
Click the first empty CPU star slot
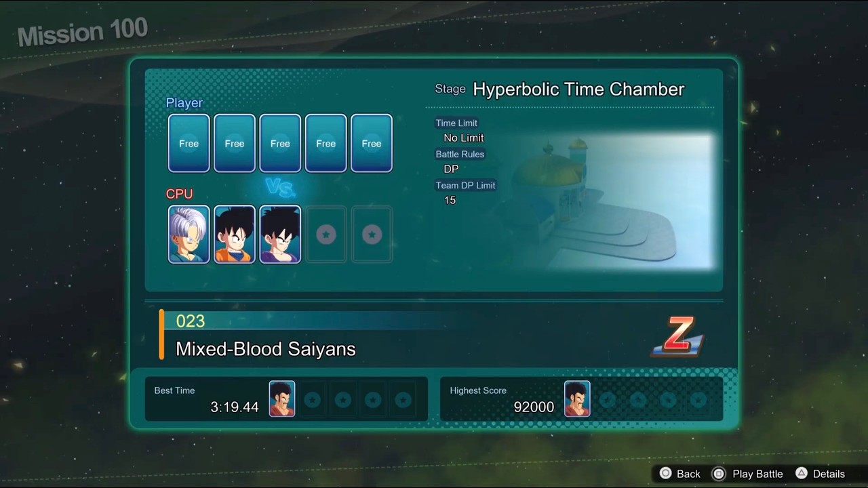pos(326,234)
